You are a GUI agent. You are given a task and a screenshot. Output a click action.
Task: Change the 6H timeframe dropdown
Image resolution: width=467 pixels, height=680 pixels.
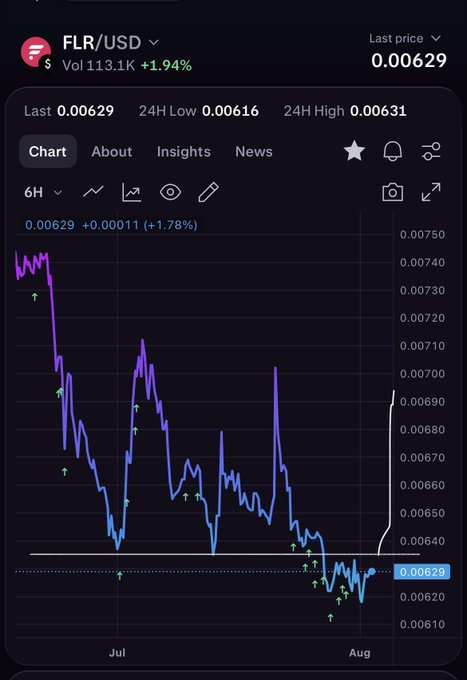tap(43, 192)
